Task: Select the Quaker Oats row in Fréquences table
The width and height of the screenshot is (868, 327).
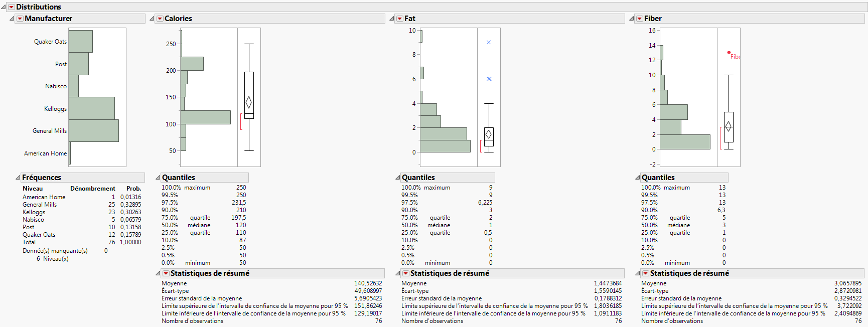Action: (82, 235)
